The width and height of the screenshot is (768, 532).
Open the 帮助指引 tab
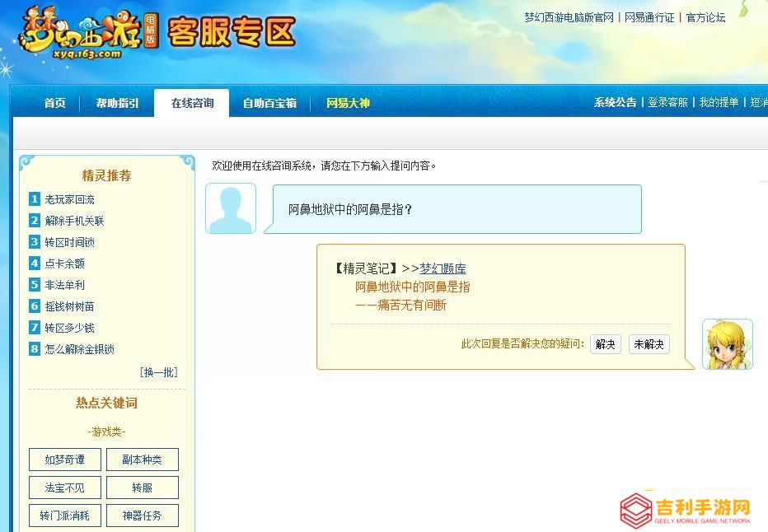point(117,103)
